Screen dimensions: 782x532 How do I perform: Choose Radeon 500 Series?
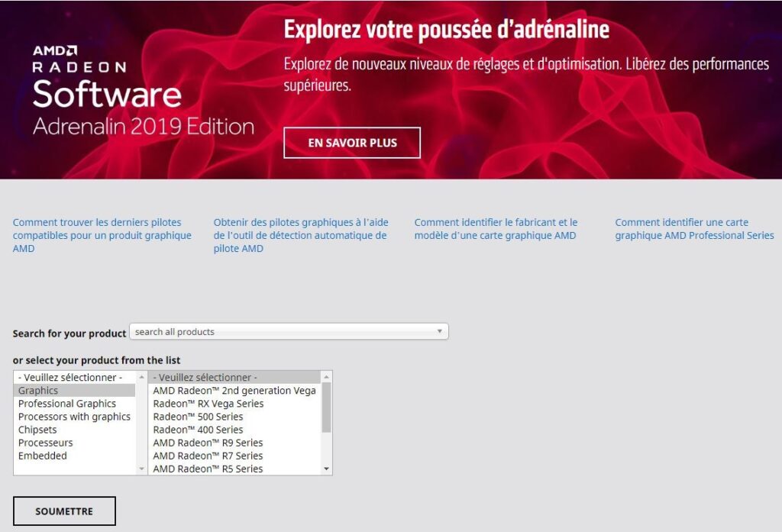pos(235,416)
